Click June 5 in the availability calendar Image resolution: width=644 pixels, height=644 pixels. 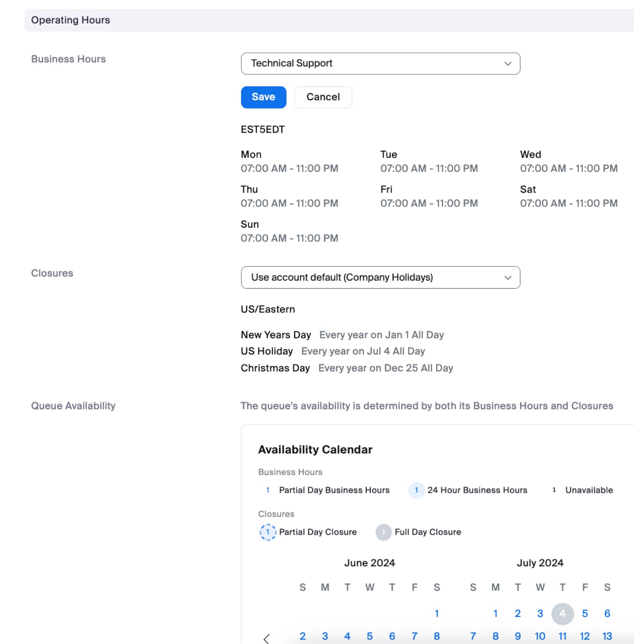click(369, 636)
